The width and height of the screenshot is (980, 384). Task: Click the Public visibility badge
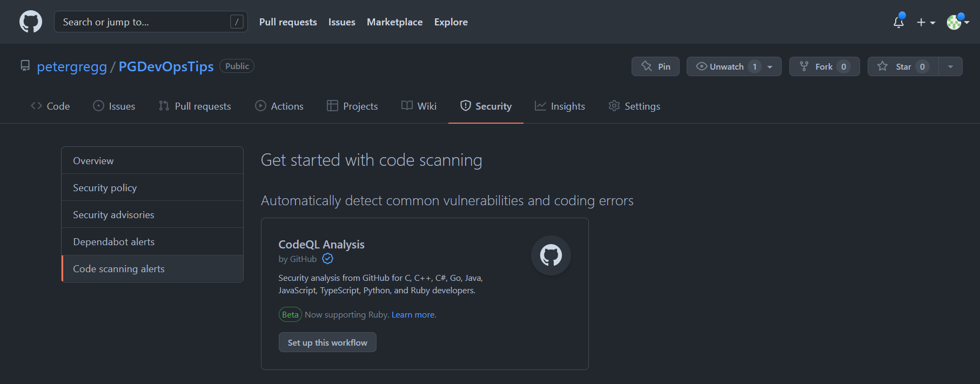tap(237, 66)
